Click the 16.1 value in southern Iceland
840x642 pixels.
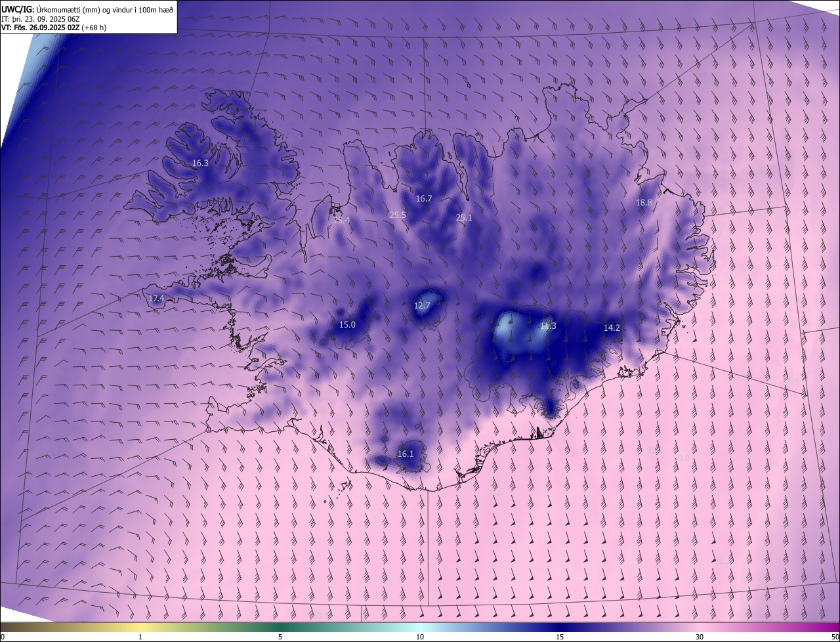[x=406, y=454]
